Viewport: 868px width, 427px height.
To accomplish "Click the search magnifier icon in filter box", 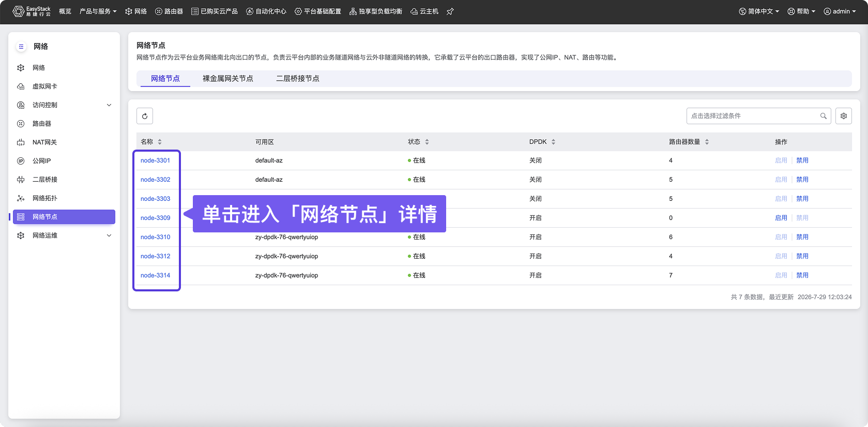I will click(x=824, y=116).
